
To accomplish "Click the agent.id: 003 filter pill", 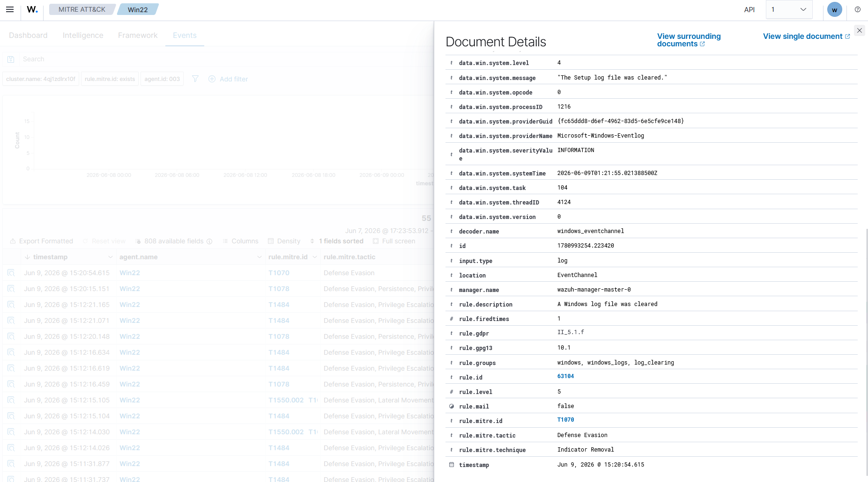I will click(162, 79).
